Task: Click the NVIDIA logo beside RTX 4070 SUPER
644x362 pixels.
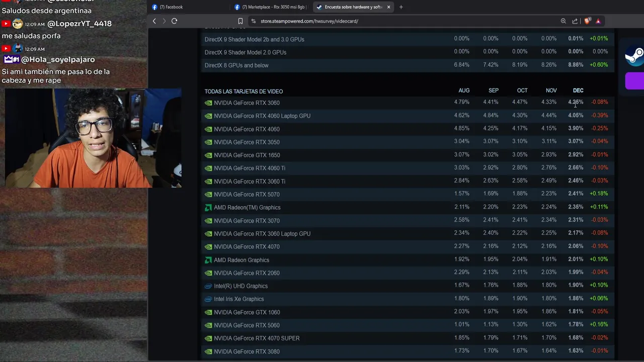Action: coord(208,338)
